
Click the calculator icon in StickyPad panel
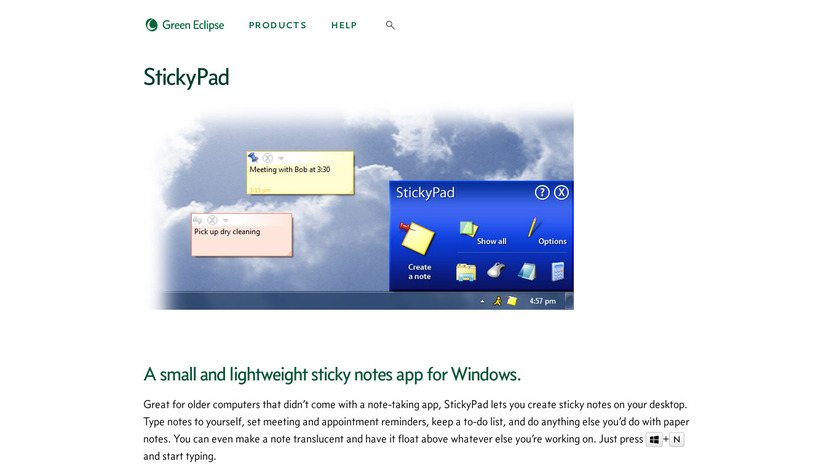pyautogui.click(x=558, y=272)
